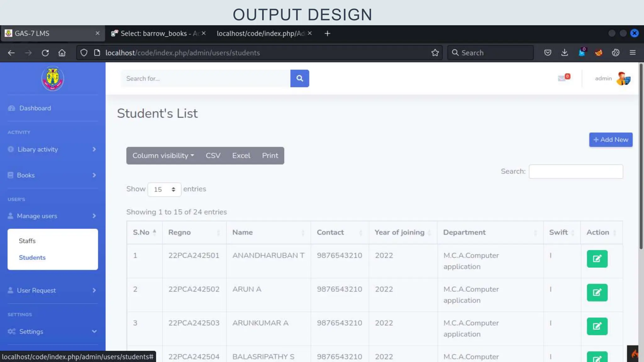Open the messages envelope notification
The width and height of the screenshot is (644, 362).
click(x=564, y=77)
